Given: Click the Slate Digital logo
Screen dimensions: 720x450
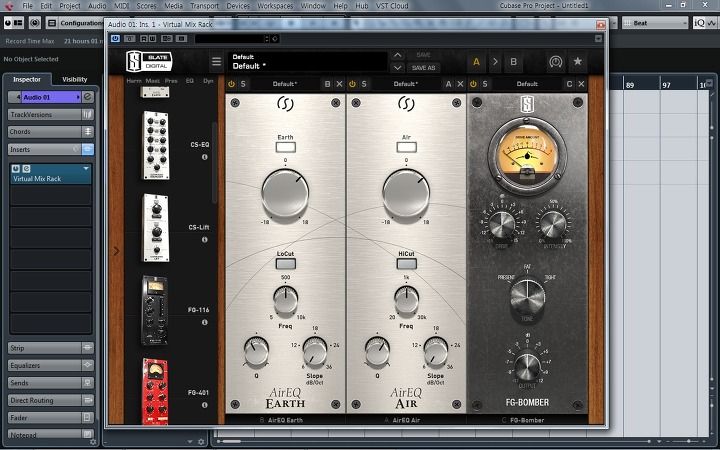Looking at the screenshot, I should (x=149, y=62).
